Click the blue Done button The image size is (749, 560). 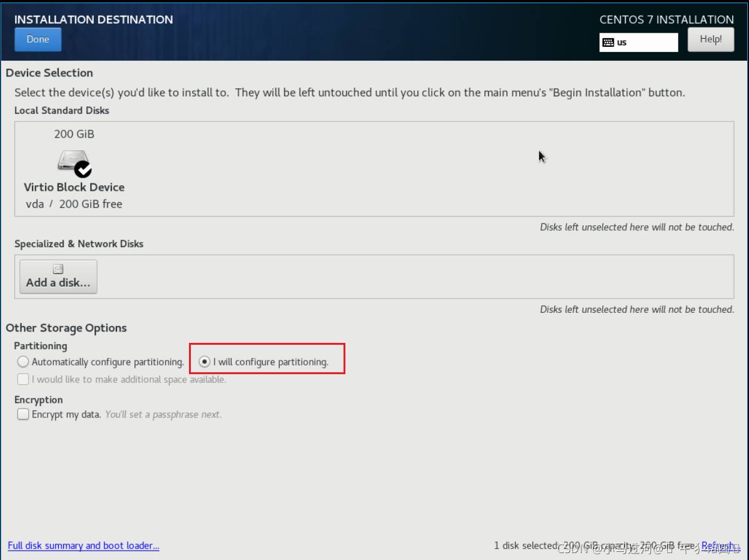click(x=38, y=39)
